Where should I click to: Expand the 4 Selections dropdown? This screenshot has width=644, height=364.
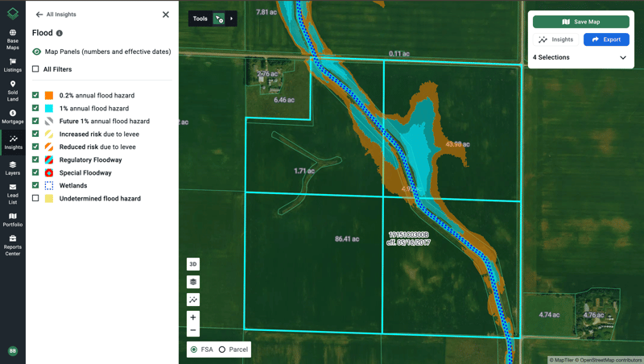(622, 58)
